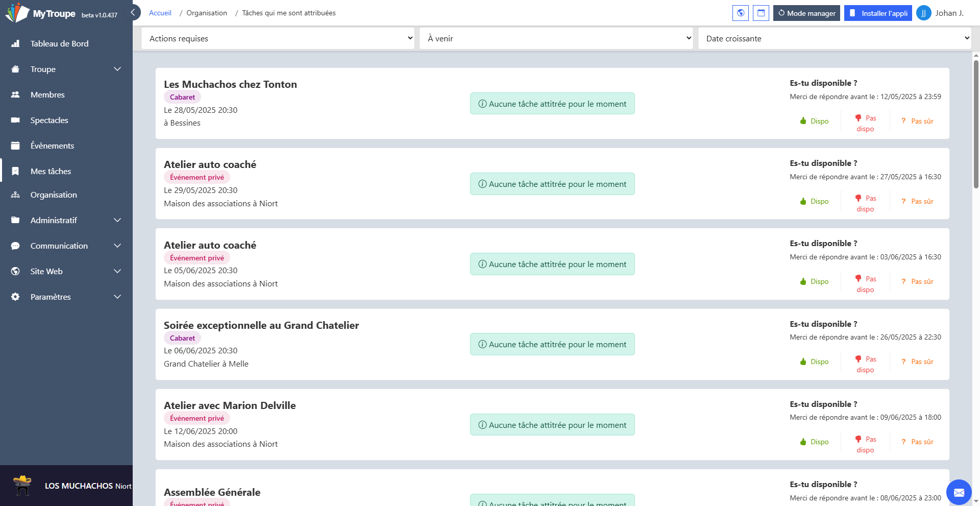
Task: Expand the Communication submenu chevron
Action: tap(117, 246)
